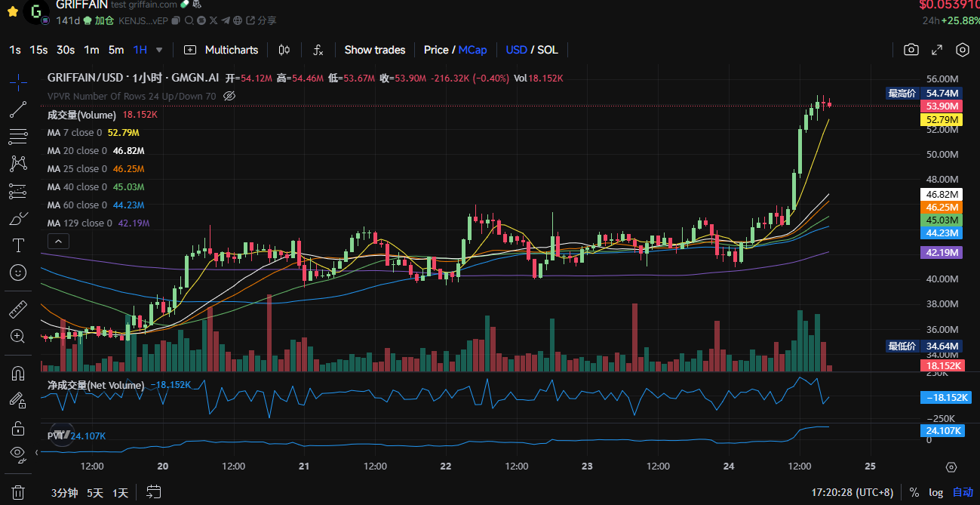
Task: Choose the text annotation tool
Action: coord(18,245)
